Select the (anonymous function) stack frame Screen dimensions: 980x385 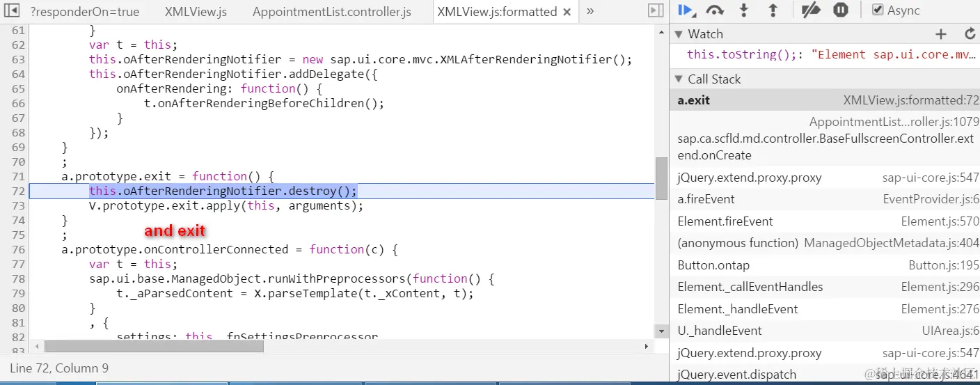[825, 243]
